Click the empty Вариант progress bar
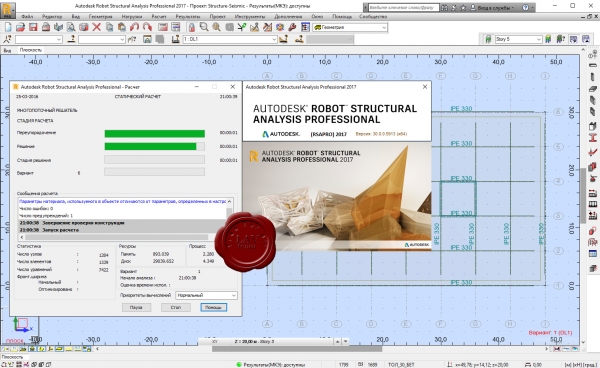 (x=155, y=172)
